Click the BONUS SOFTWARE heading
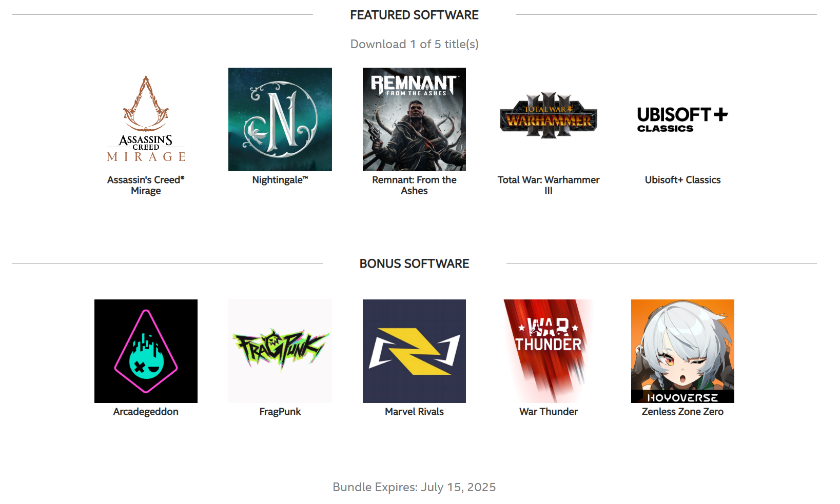 414,264
